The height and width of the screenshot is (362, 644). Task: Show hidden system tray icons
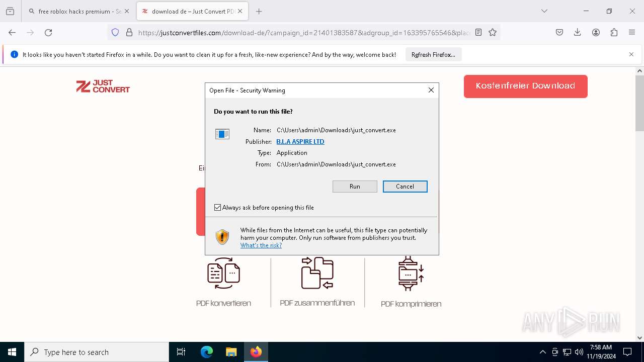coord(542,352)
